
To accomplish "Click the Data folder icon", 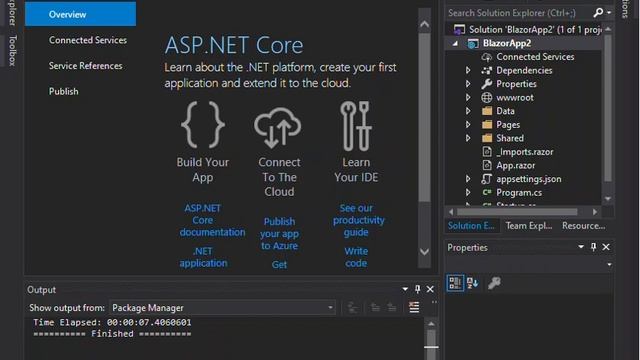I will (487, 111).
